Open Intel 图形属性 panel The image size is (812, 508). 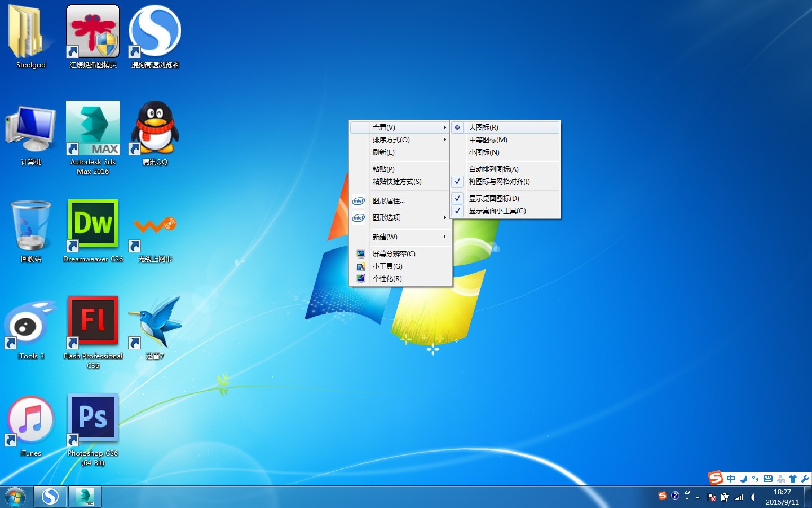coord(387,200)
